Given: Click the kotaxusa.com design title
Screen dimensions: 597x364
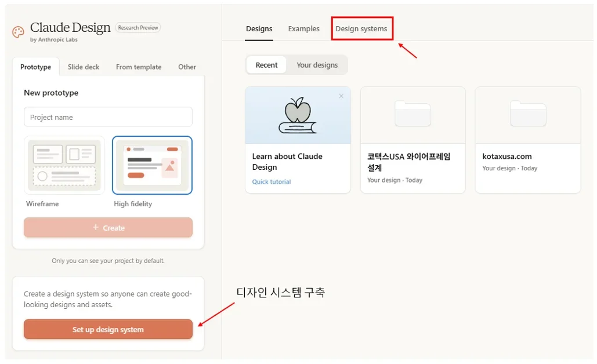Looking at the screenshot, I should click(x=506, y=156).
